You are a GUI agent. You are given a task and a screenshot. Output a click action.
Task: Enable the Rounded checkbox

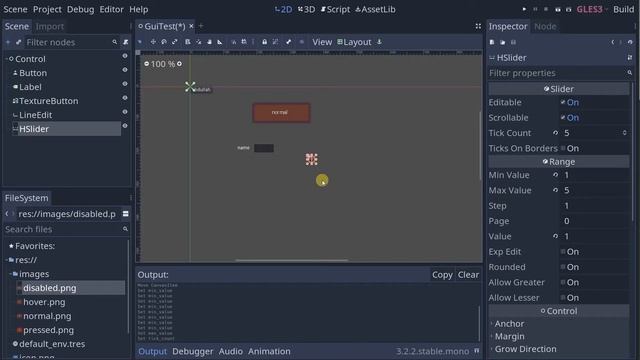[x=563, y=267]
